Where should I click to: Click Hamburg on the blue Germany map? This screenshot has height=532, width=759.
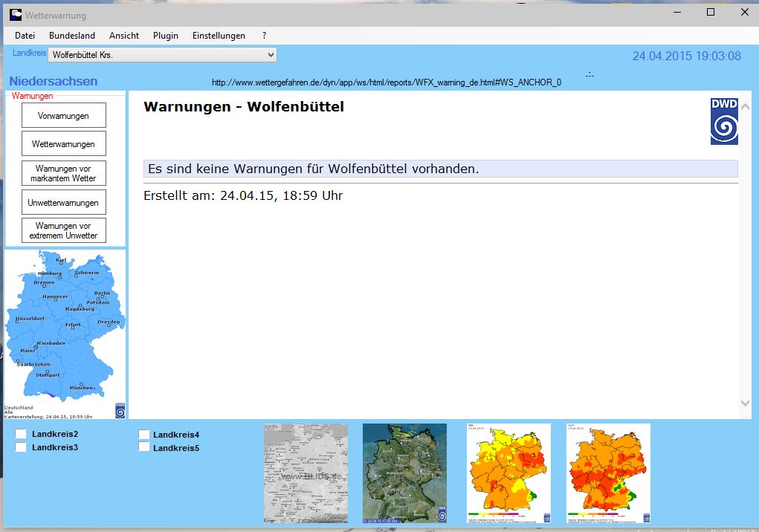pyautogui.click(x=49, y=274)
